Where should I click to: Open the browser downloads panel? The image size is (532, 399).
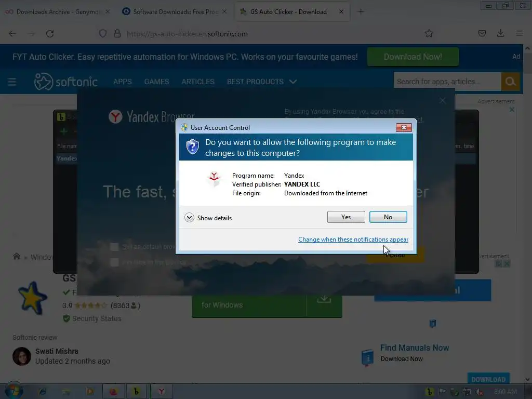click(500, 33)
